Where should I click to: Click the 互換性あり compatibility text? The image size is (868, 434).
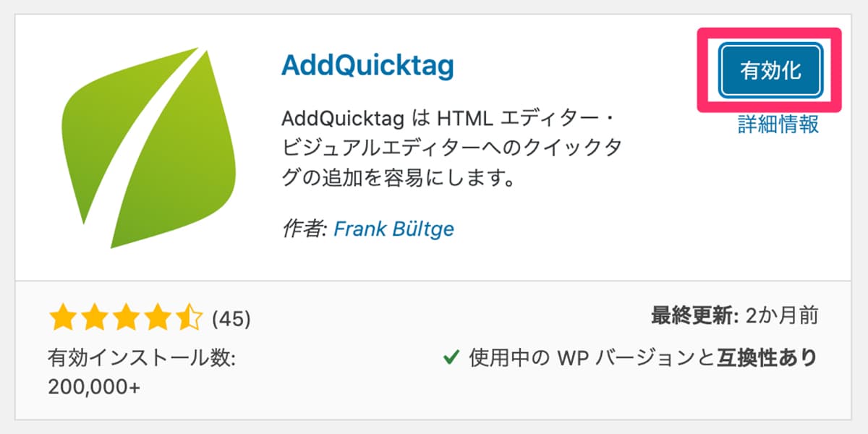coord(767,357)
